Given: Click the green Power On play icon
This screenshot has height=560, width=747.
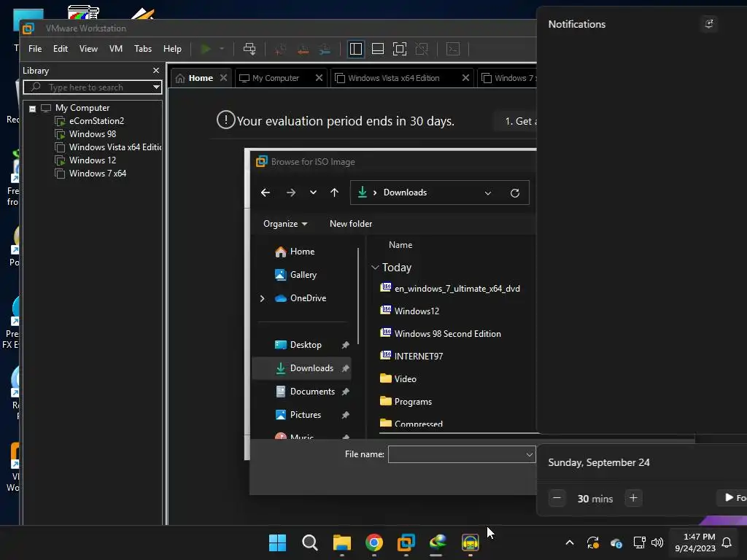Looking at the screenshot, I should point(206,49).
